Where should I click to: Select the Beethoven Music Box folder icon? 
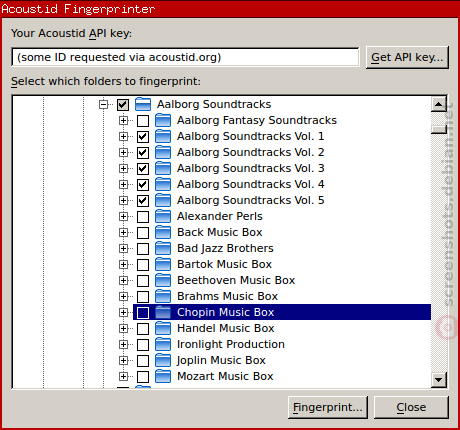tap(163, 280)
